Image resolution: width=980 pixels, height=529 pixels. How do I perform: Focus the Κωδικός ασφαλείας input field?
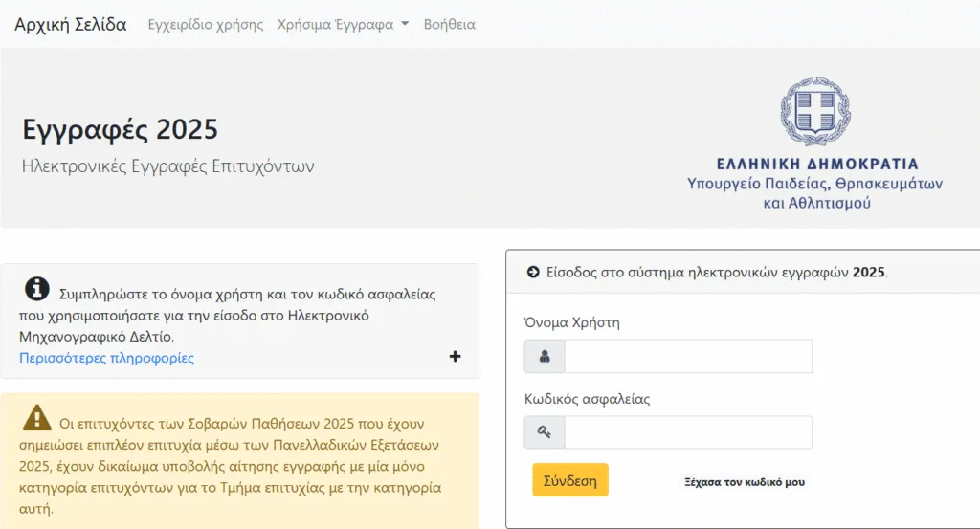(687, 432)
